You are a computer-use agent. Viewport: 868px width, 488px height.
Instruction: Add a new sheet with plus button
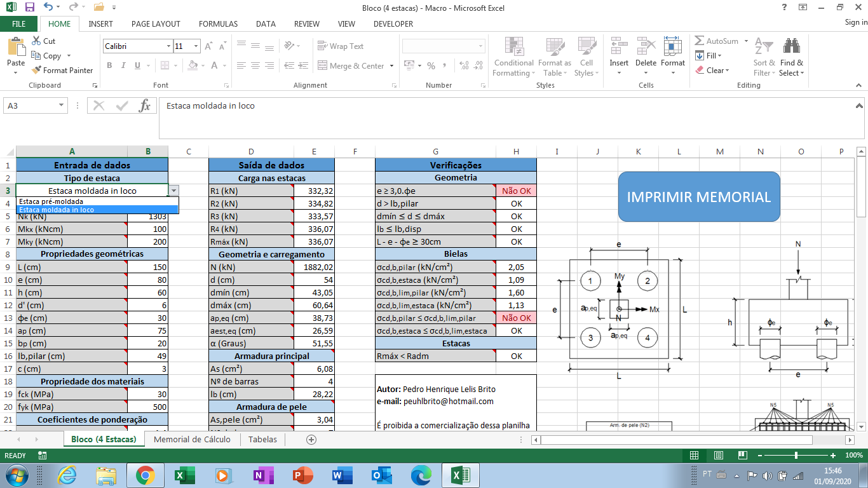[x=311, y=439]
